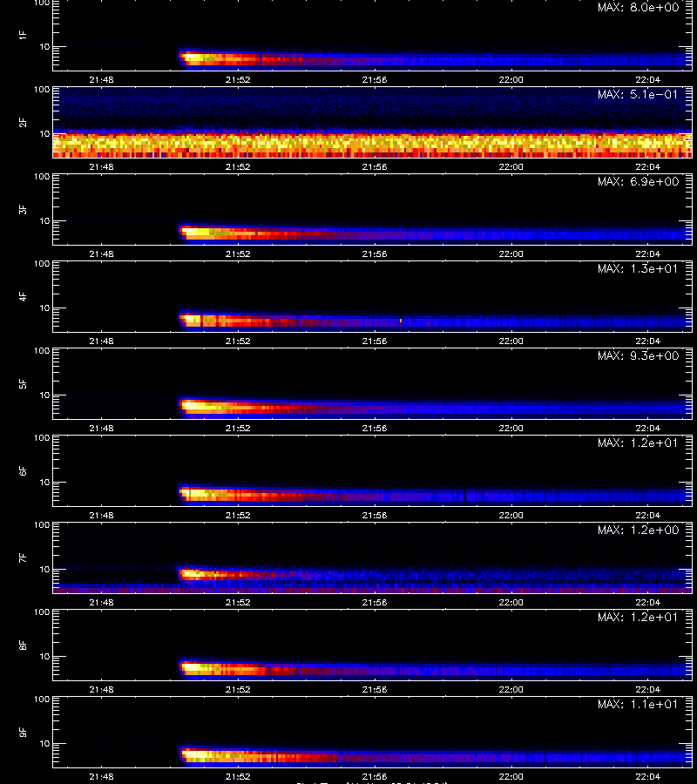Click the 22:04 tick label under 1F panel
Image resolution: width=697 pixels, height=784 pixels.
pos(647,79)
